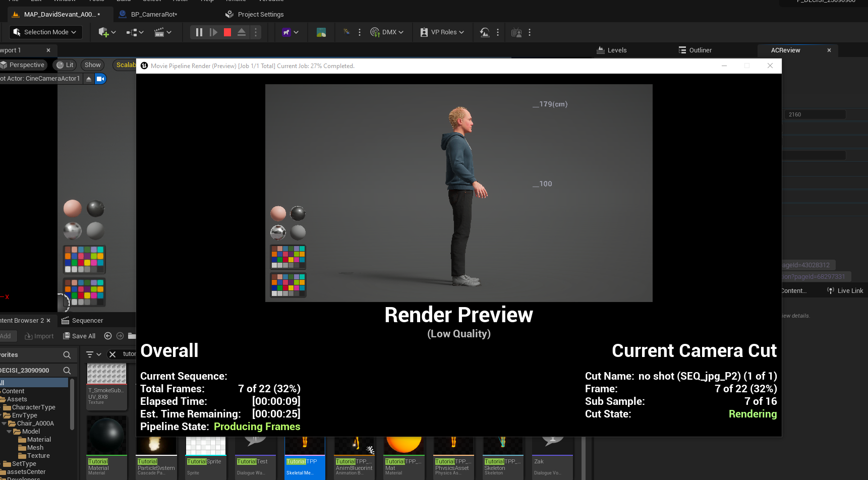
Task: Go back in content browser history
Action: pyautogui.click(x=108, y=336)
